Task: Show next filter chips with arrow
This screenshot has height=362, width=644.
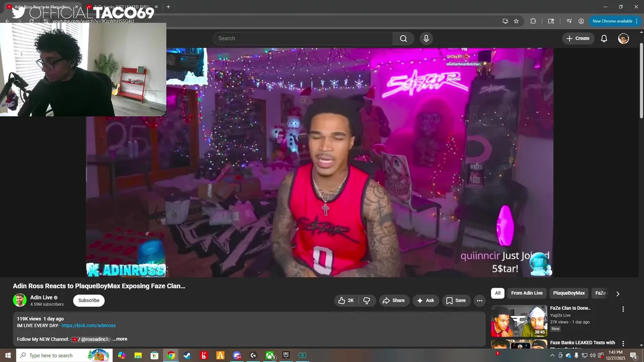Action: [x=618, y=294]
